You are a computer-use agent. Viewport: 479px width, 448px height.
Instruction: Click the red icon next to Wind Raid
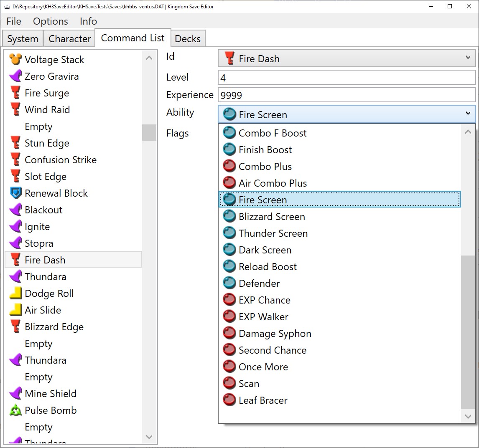click(15, 109)
